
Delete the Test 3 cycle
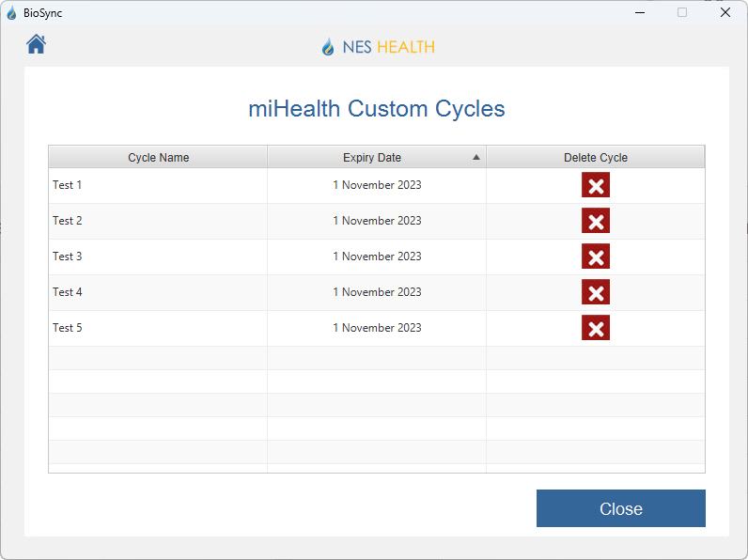coord(596,257)
